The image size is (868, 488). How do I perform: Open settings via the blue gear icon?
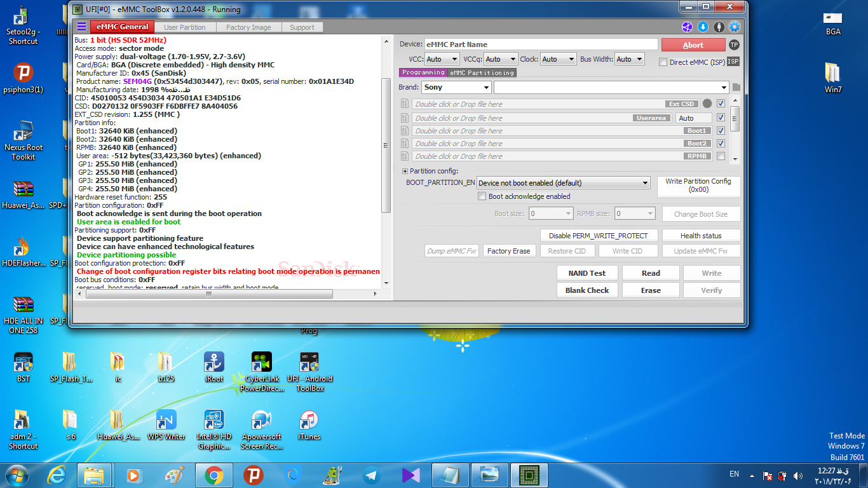(735, 27)
